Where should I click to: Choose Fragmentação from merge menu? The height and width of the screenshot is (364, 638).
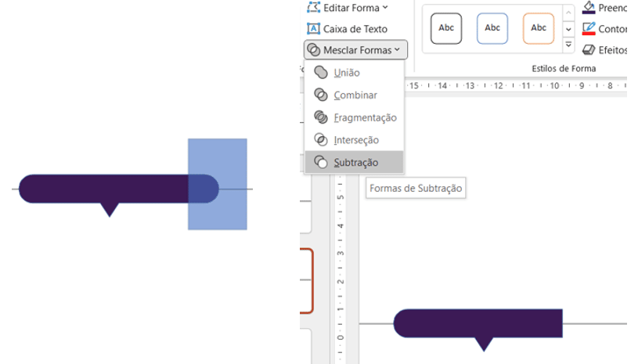click(354, 117)
